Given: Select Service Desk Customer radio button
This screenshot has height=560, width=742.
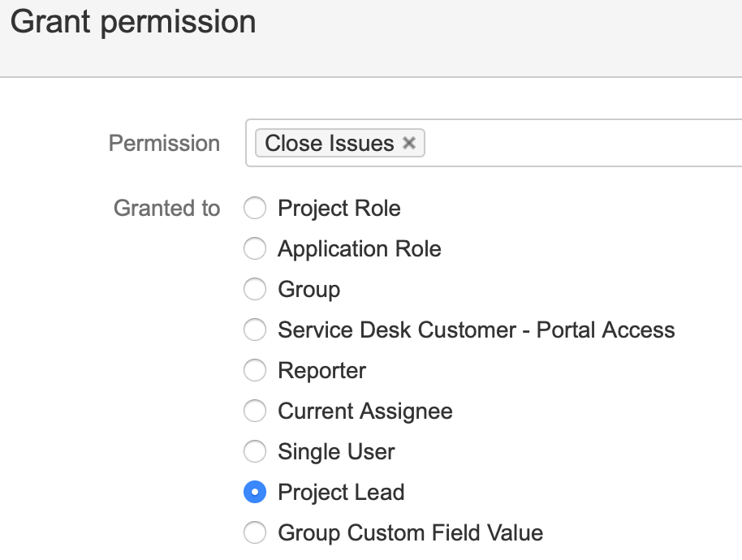Looking at the screenshot, I should pos(255,330).
